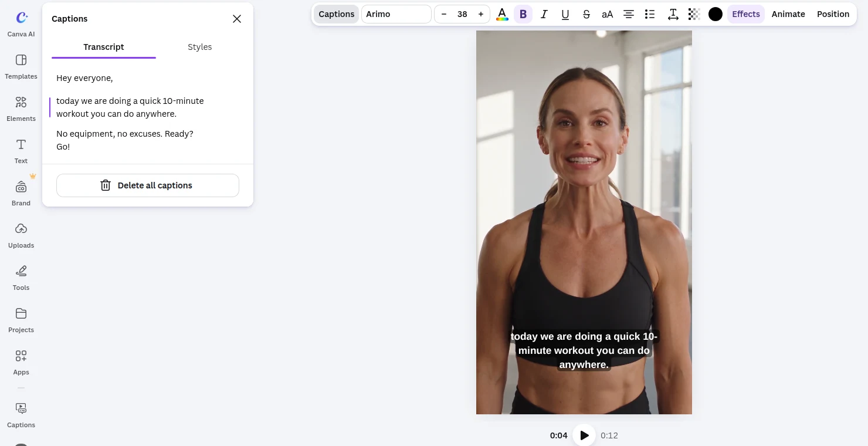The image size is (868, 446).
Task: Decrease font size with minus button
Action: click(444, 14)
